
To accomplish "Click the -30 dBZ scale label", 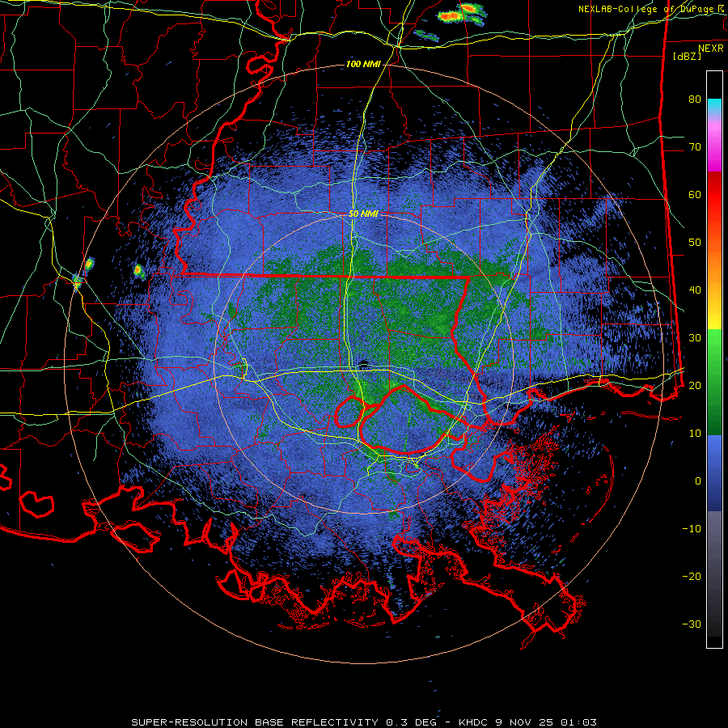I will 692,624.
